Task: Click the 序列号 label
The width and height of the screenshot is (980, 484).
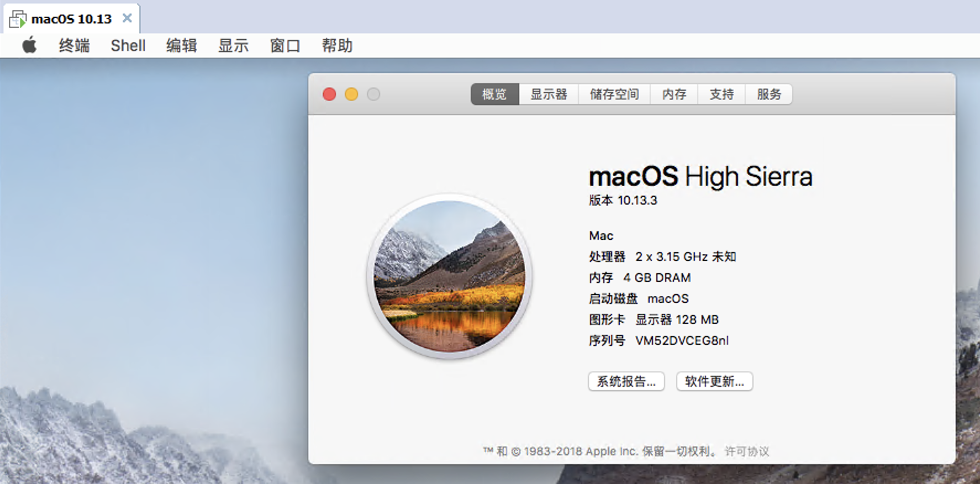Action: [607, 340]
